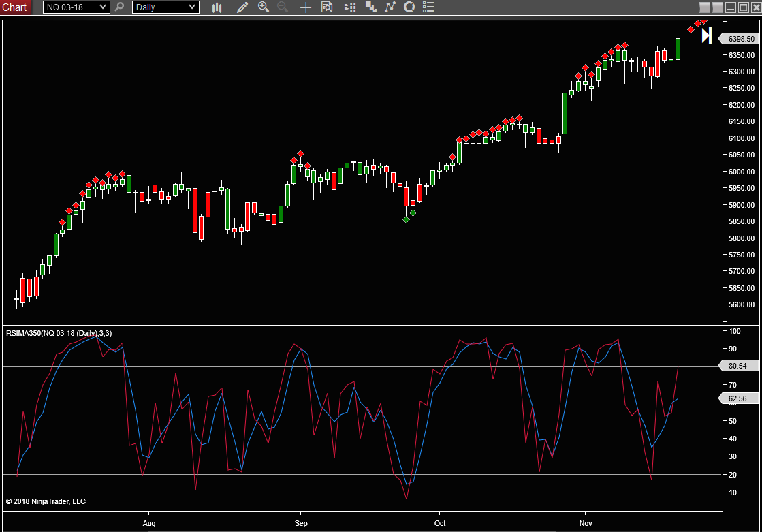Image resolution: width=762 pixels, height=532 pixels.
Task: Minimize the chart window
Action: click(731, 7)
